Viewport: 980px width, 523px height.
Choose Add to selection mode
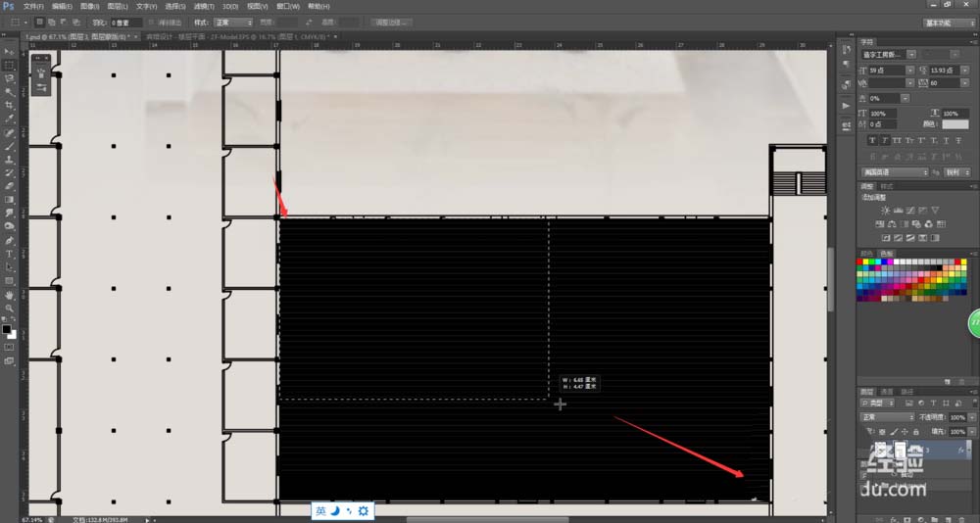[51, 23]
